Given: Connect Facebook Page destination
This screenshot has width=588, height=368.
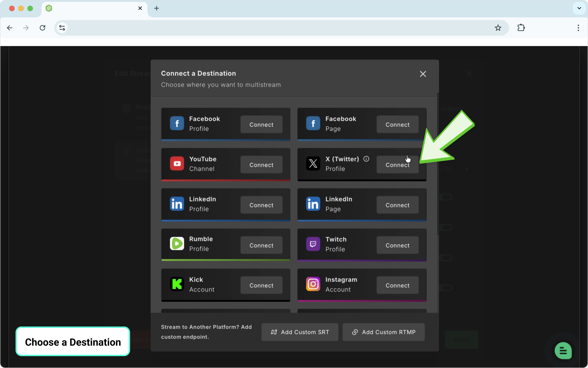Looking at the screenshot, I should click(397, 124).
